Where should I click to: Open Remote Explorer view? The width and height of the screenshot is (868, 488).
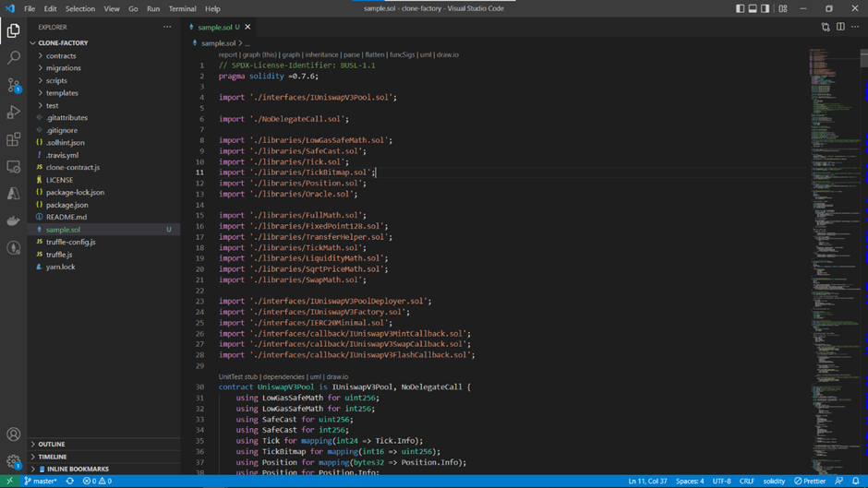pos(13,166)
